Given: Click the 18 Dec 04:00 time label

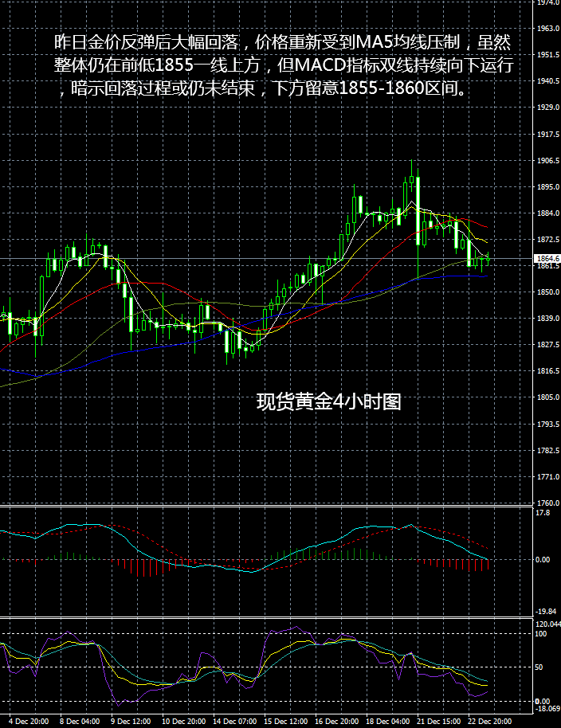Looking at the screenshot, I should [x=388, y=721].
